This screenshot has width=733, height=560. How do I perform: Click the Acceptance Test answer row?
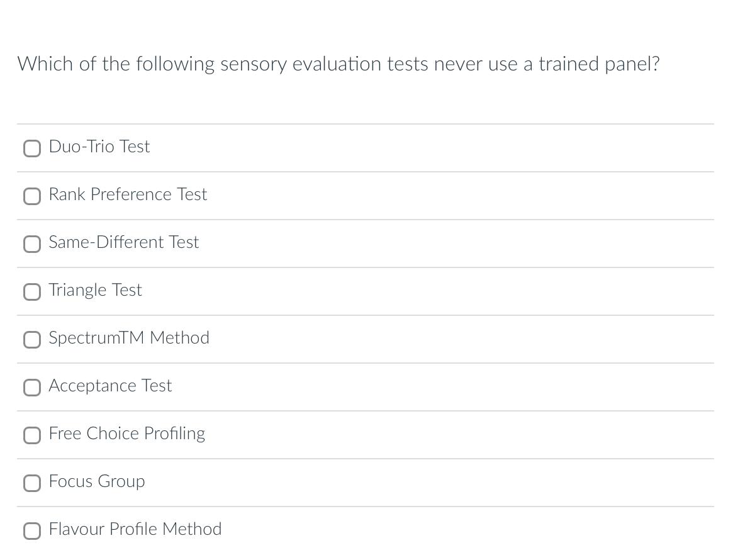click(365, 387)
